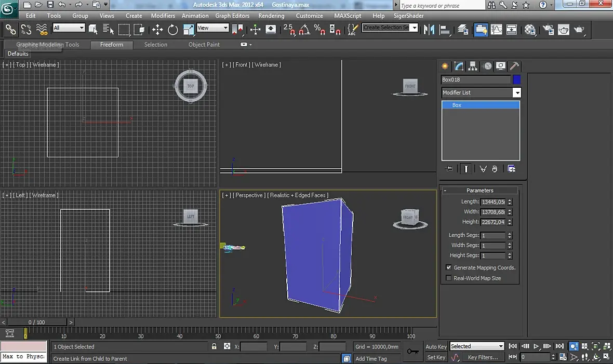The height and width of the screenshot is (364, 613).
Task: Check the Real-World Map Size option
Action: [x=449, y=278]
